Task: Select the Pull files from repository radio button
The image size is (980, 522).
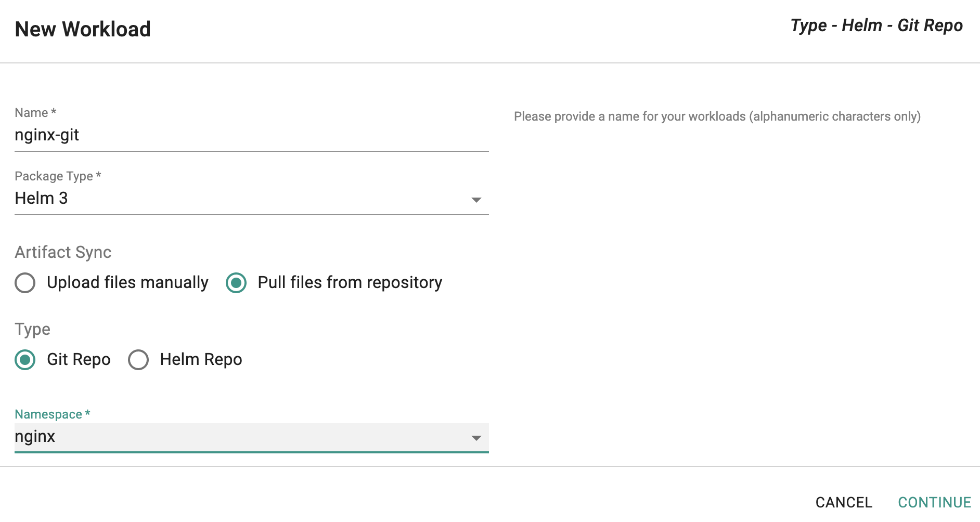Action: tap(236, 283)
